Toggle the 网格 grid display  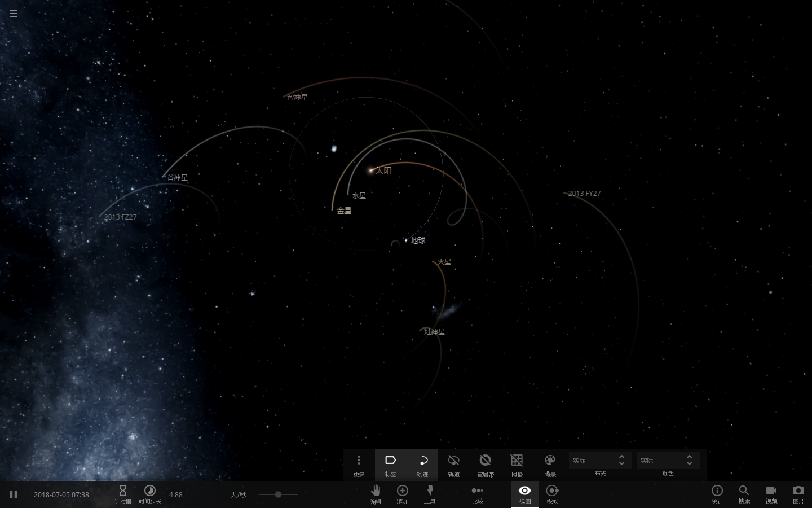(x=517, y=466)
